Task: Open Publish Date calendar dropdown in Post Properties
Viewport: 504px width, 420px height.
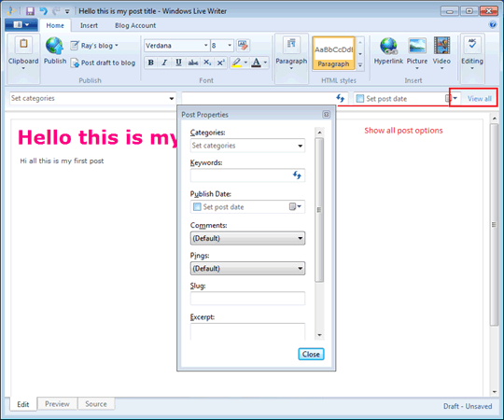Action: pos(295,206)
